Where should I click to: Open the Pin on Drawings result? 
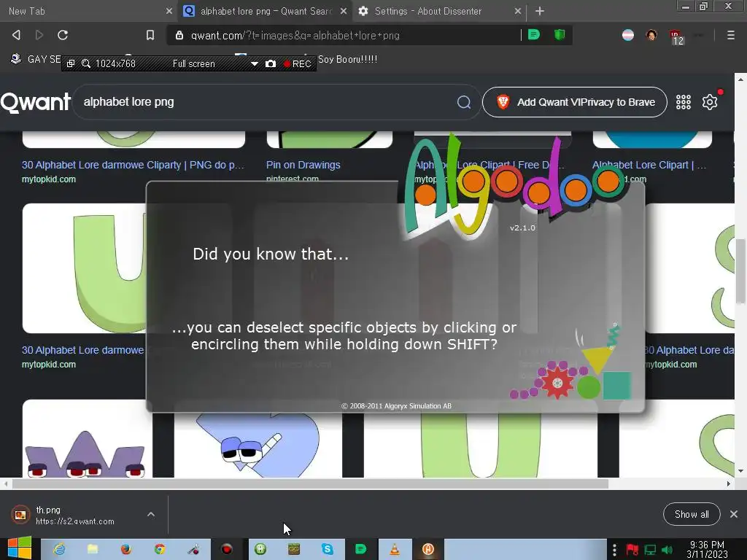(303, 165)
